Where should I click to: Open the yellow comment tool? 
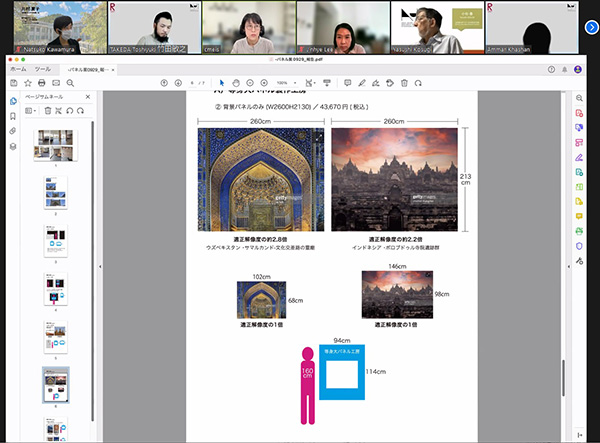pos(579,217)
